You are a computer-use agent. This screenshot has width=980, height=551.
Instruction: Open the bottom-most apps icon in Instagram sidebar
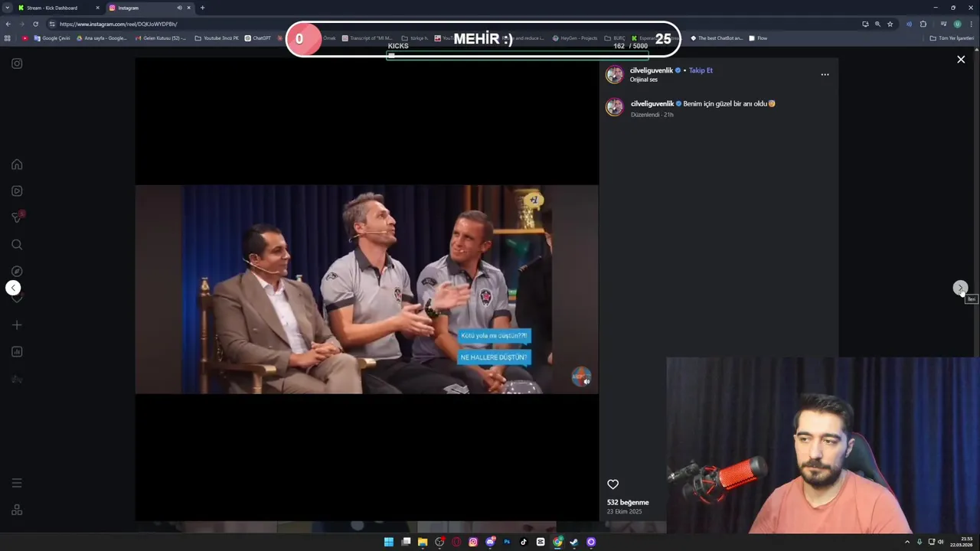(17, 510)
